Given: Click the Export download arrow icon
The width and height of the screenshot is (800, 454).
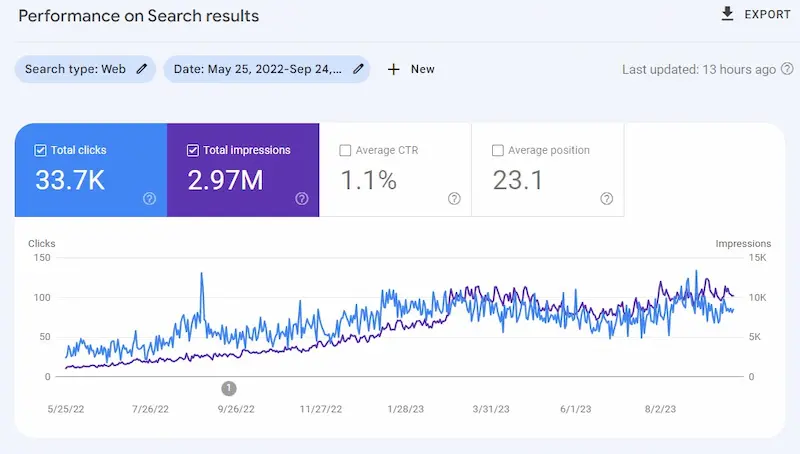Looking at the screenshot, I should point(727,14).
